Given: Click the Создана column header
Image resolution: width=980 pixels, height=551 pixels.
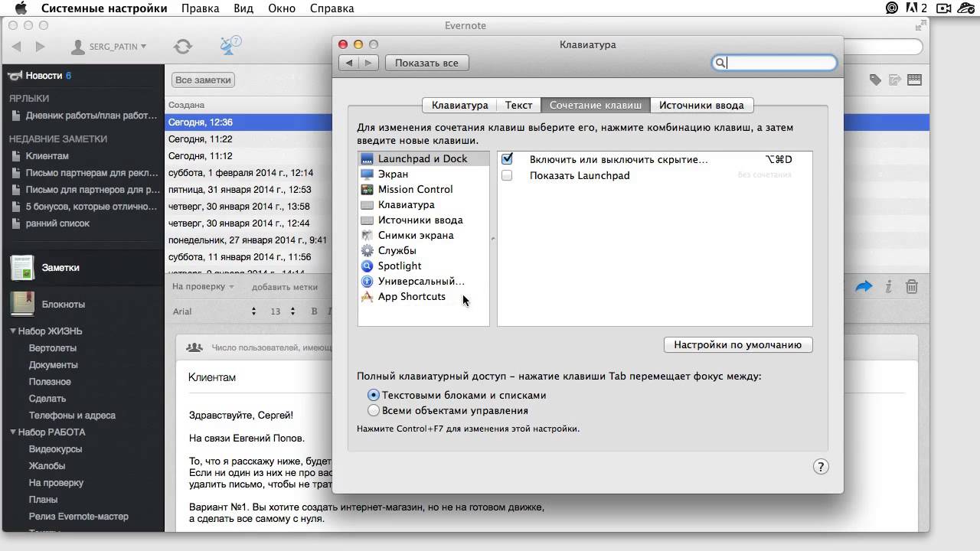Looking at the screenshot, I should (x=187, y=105).
